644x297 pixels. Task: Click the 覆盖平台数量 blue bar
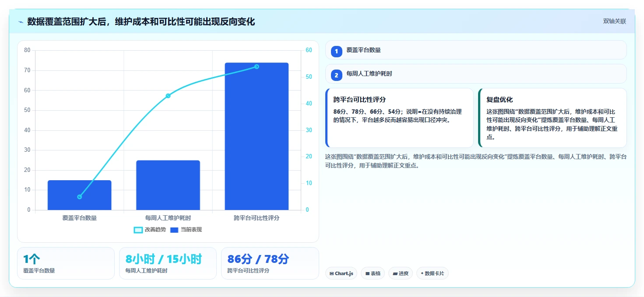[79, 195]
